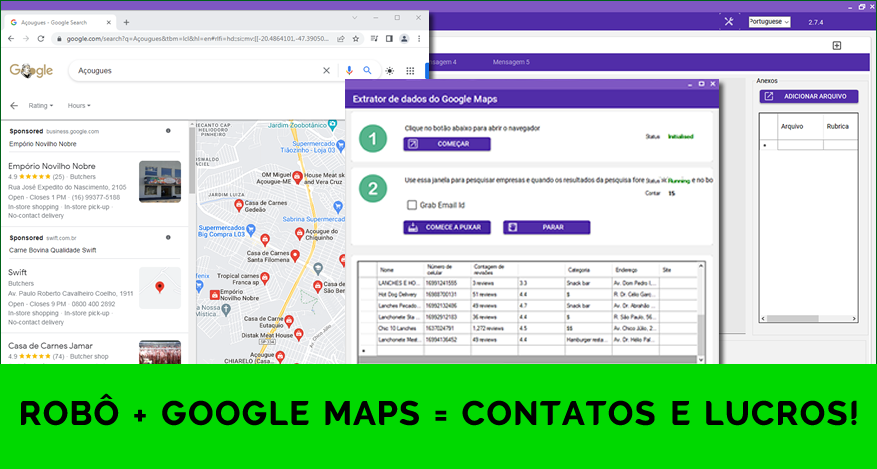This screenshot has height=469, width=877.
Task: Switch to the Mensagem 5 tab
Action: (x=511, y=62)
